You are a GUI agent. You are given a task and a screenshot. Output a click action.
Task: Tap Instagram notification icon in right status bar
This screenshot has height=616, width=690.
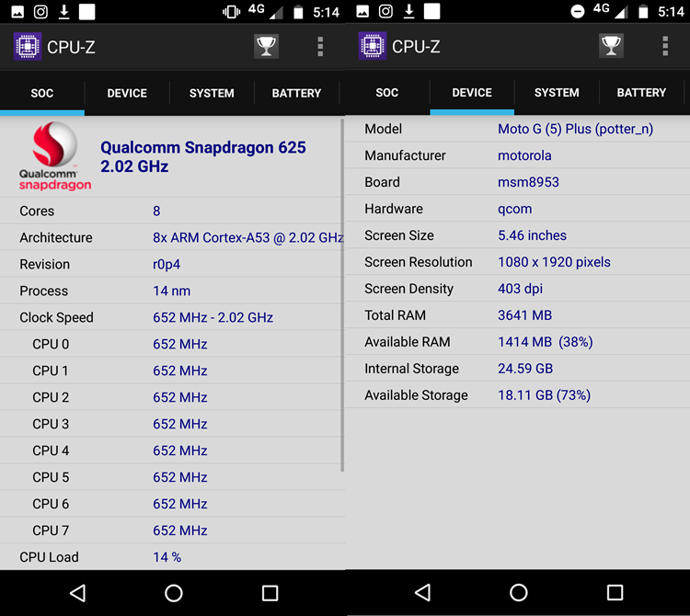(x=385, y=11)
